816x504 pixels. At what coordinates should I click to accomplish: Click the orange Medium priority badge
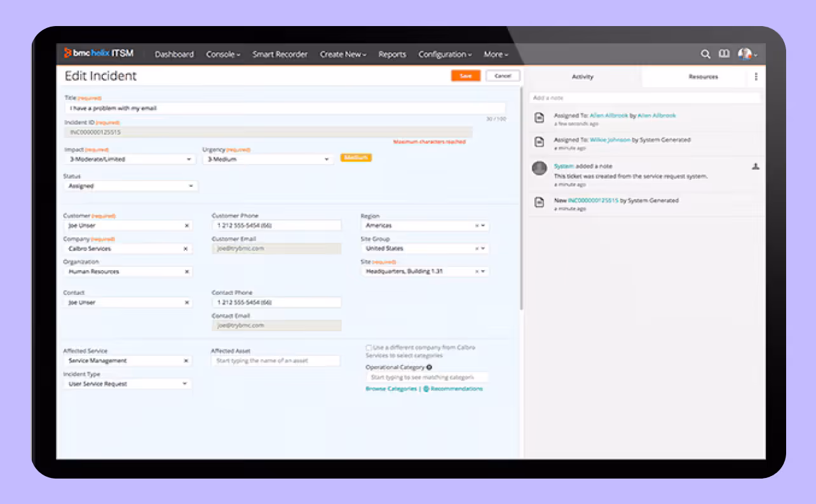pyautogui.click(x=356, y=158)
